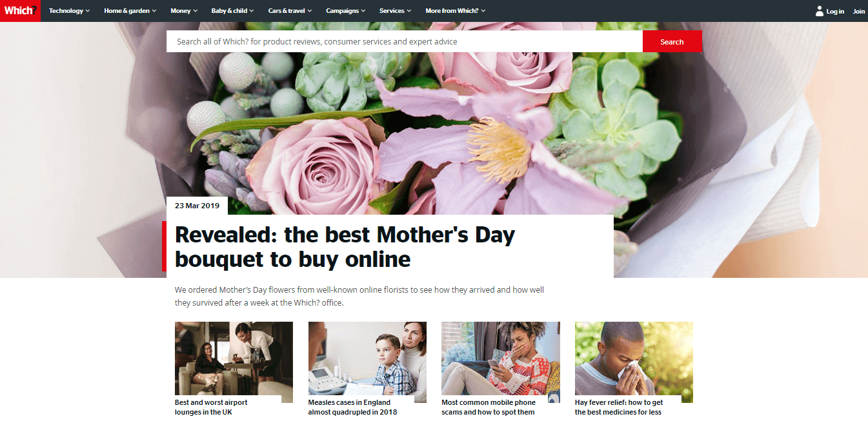Click the Join link
868x421 pixels.
pyautogui.click(x=859, y=11)
